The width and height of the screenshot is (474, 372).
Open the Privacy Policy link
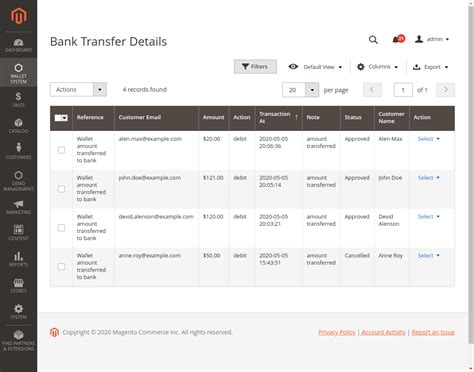[337, 332]
